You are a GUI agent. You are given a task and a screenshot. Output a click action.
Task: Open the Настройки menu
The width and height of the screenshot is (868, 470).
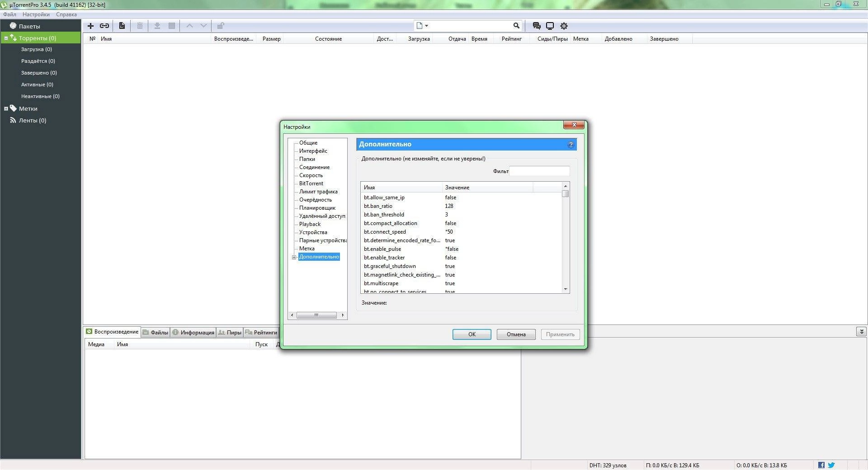coord(36,14)
